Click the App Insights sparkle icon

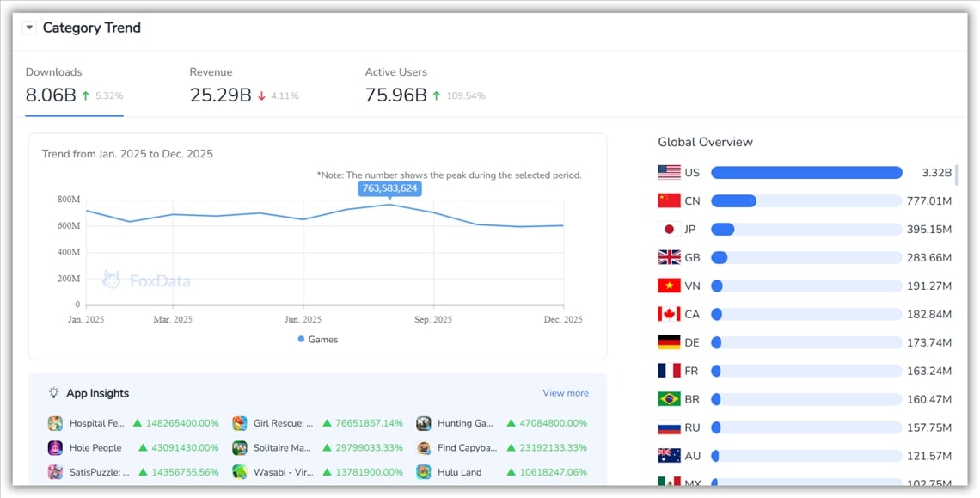click(52, 393)
